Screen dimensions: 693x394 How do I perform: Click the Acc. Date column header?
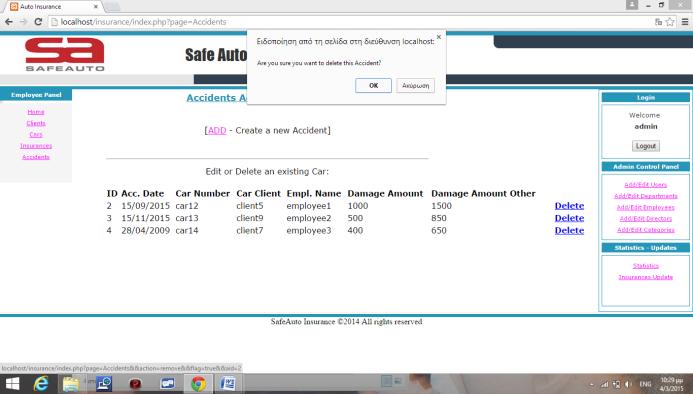tap(142, 193)
